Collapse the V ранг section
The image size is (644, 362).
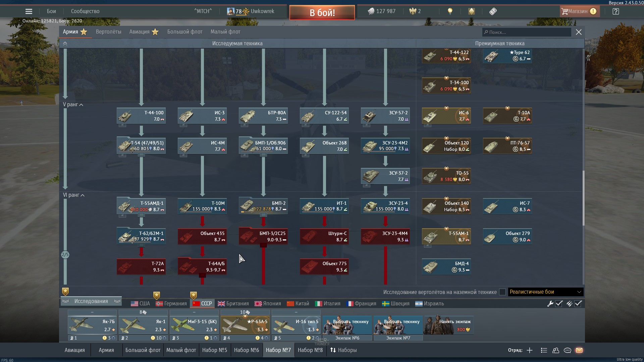(73, 105)
